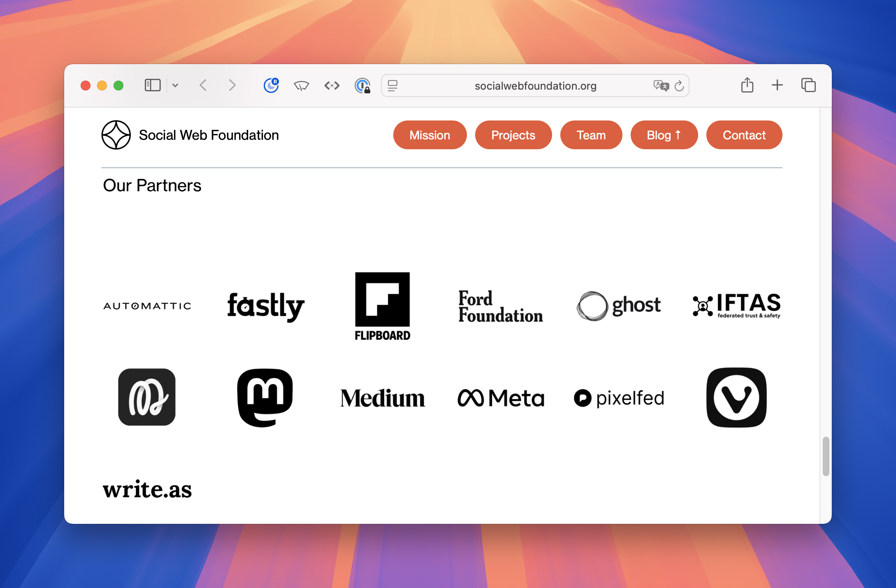The height and width of the screenshot is (588, 896).
Task: Open the blue timer extension icon
Action: tap(271, 86)
